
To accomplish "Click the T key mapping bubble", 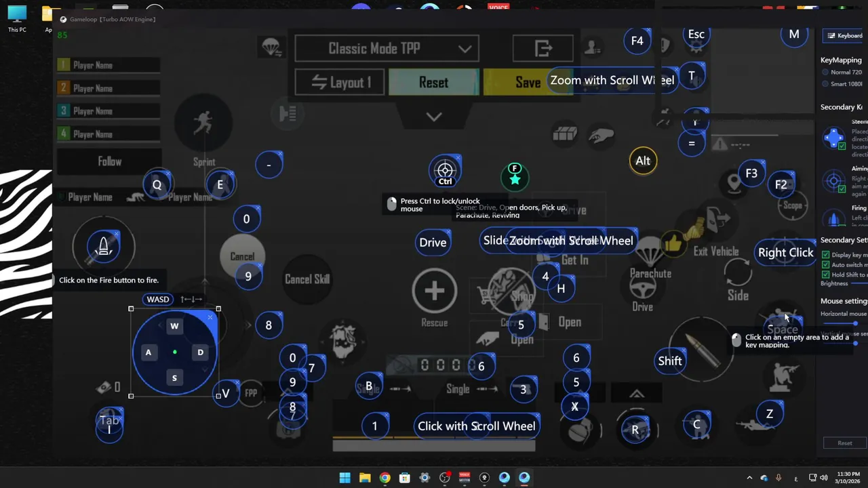I will 692,75.
